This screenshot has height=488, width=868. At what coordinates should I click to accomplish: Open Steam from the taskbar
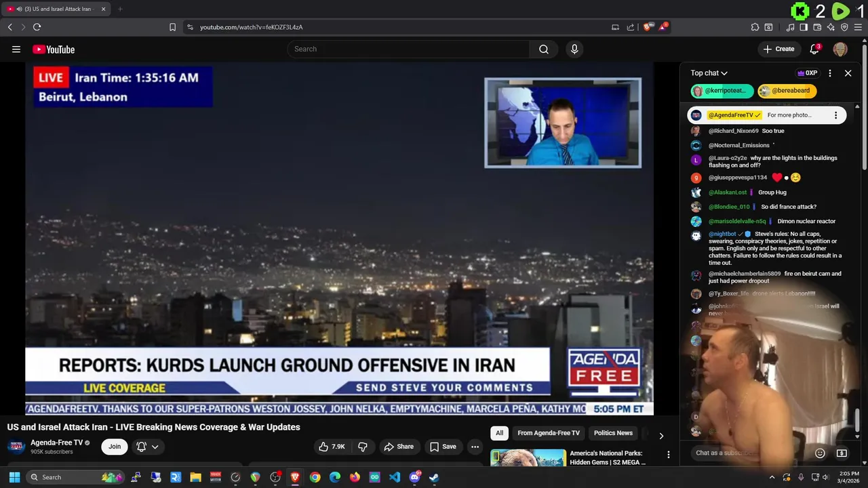point(434,477)
